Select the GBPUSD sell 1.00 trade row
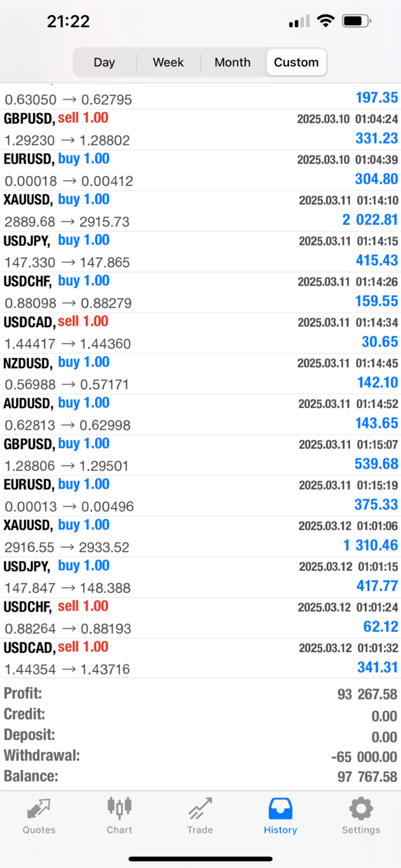This screenshot has width=401, height=868. point(200,130)
